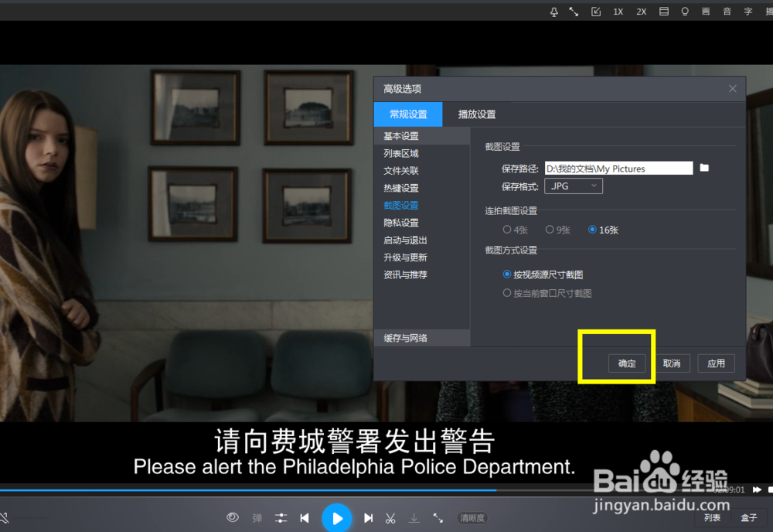This screenshot has width=773, height=532.
Task: Browse folder for screenshot save path
Action: pyautogui.click(x=704, y=168)
